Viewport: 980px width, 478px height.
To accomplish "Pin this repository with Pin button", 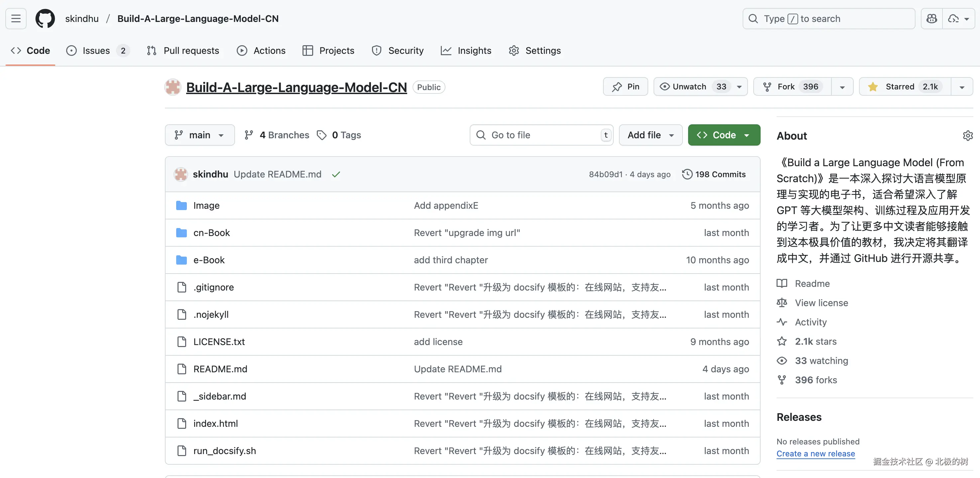I will [625, 87].
